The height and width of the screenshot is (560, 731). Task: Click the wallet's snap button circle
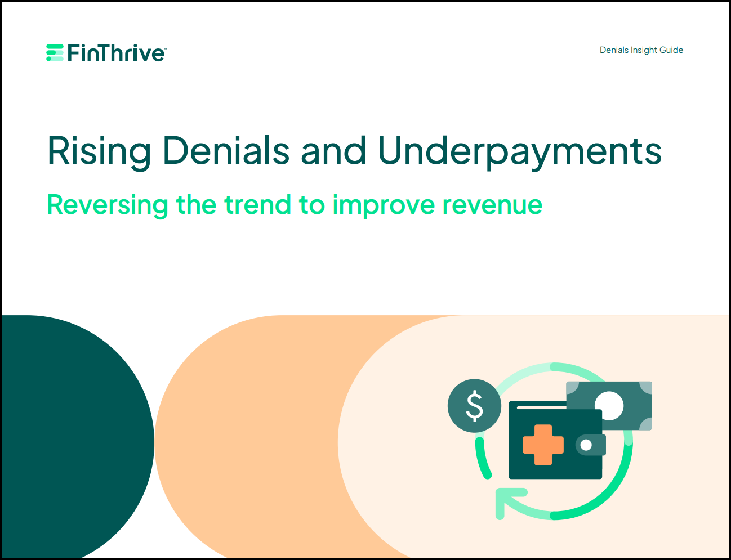pos(586,445)
